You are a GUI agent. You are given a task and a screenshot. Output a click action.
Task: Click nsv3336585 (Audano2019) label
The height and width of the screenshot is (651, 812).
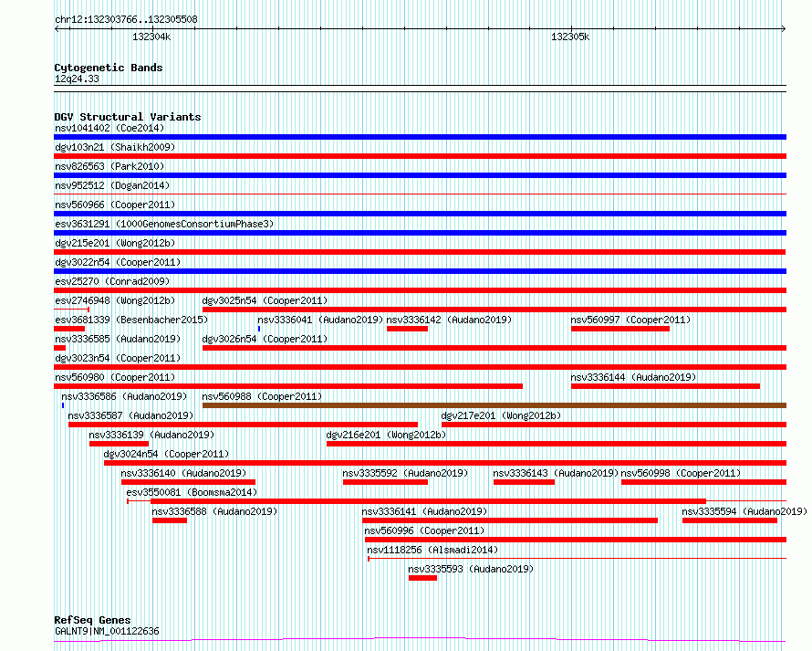pos(118,339)
